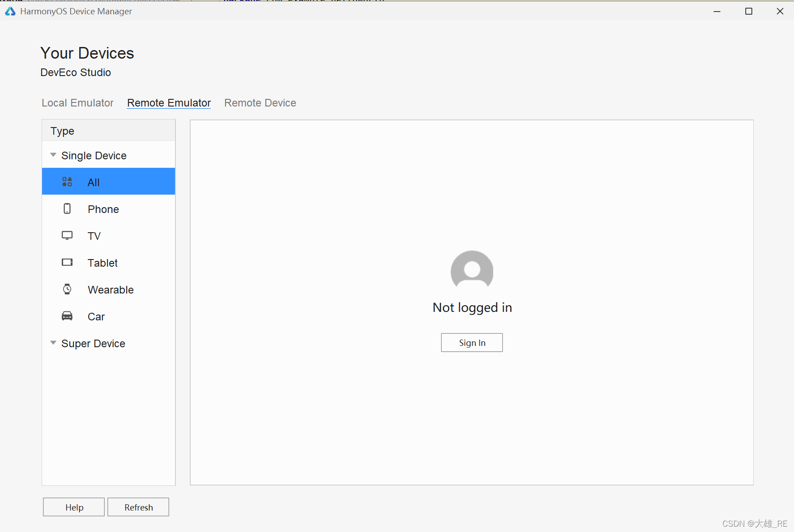This screenshot has width=794, height=532.
Task: Click the Single Device group label
Action: (x=94, y=156)
